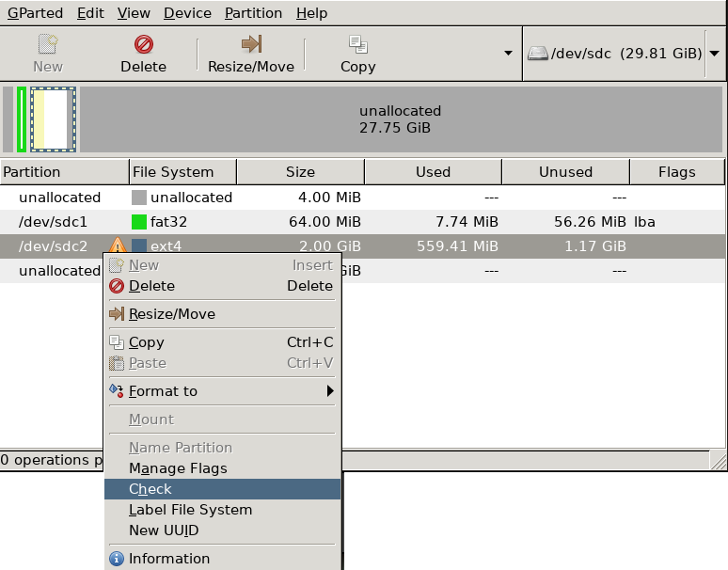Viewport: 728px width, 570px height.
Task: Sort by the Unused column header
Action: click(x=565, y=172)
